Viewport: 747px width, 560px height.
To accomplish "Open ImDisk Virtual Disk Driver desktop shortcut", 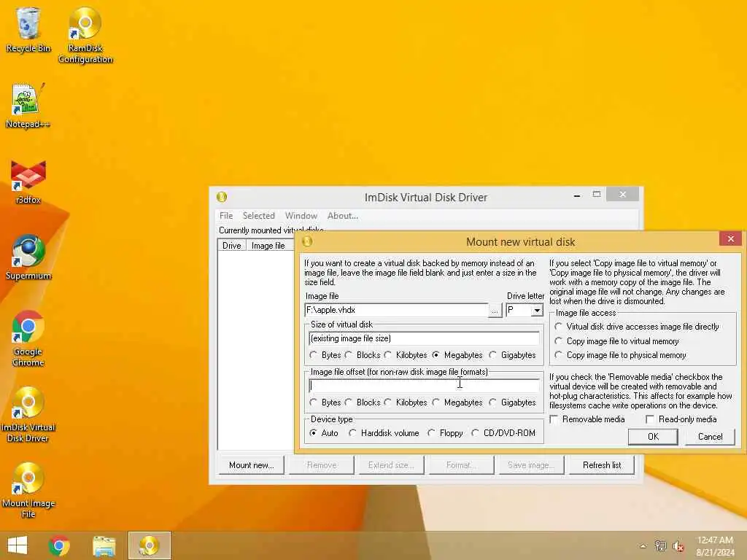I will 28,415.
